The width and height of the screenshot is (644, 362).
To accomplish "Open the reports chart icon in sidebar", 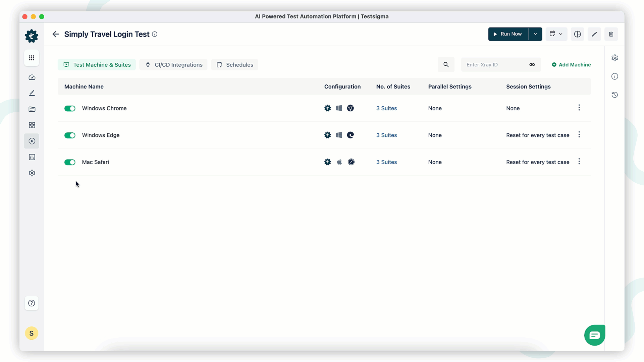I will click(32, 157).
